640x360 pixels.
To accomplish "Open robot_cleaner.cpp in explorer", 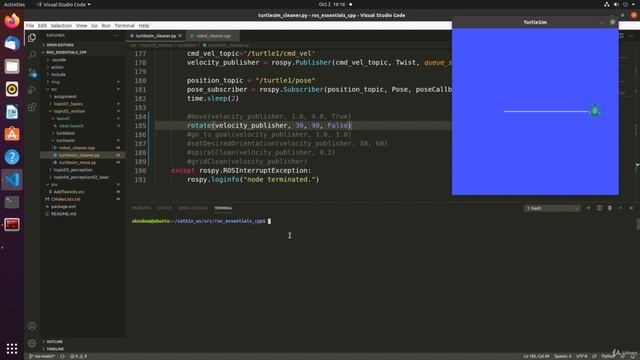I will tap(77, 148).
